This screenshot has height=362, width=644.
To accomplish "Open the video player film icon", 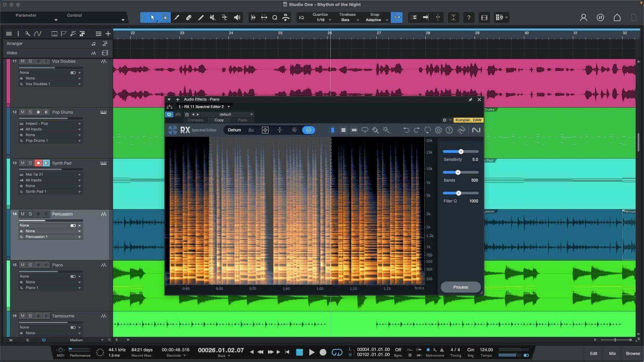I will click(x=484, y=17).
